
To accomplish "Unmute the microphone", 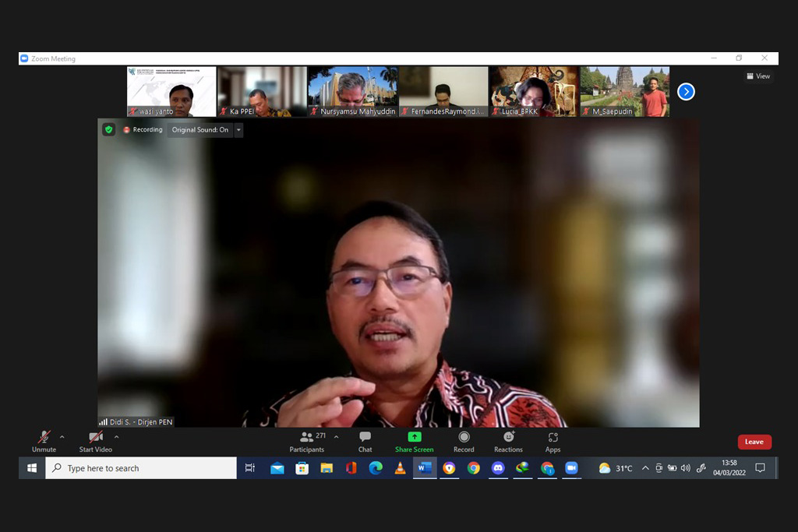I will tap(44, 441).
